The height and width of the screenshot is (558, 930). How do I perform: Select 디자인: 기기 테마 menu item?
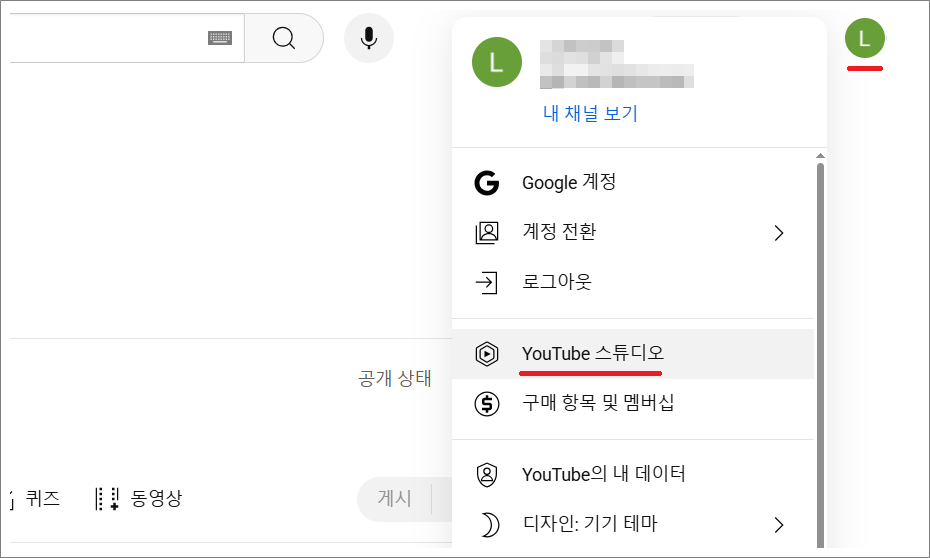[633, 524]
